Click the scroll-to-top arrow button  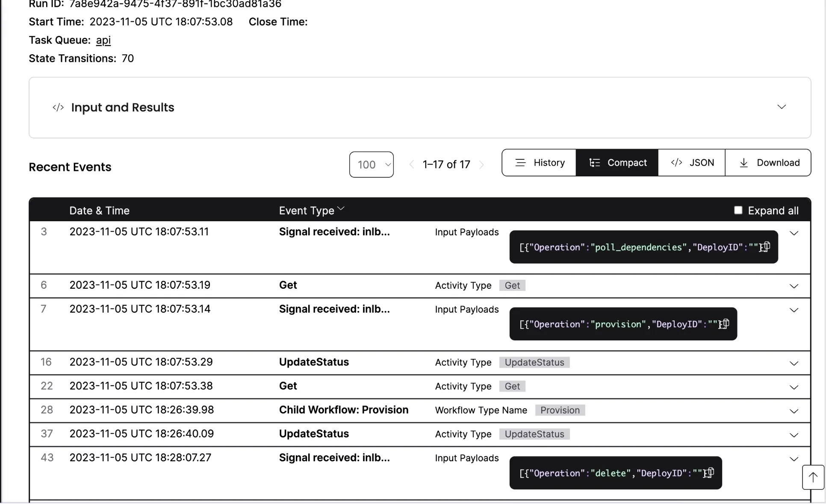813,477
